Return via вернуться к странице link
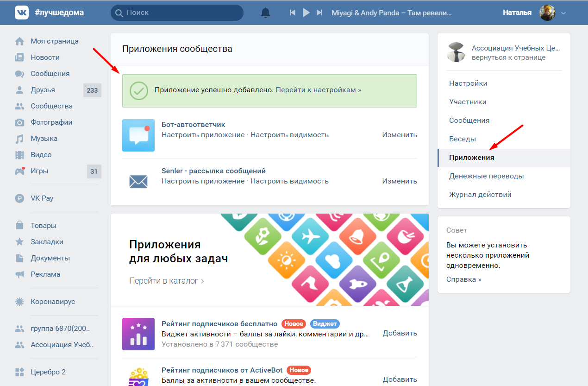This screenshot has height=386, width=588. click(x=508, y=58)
